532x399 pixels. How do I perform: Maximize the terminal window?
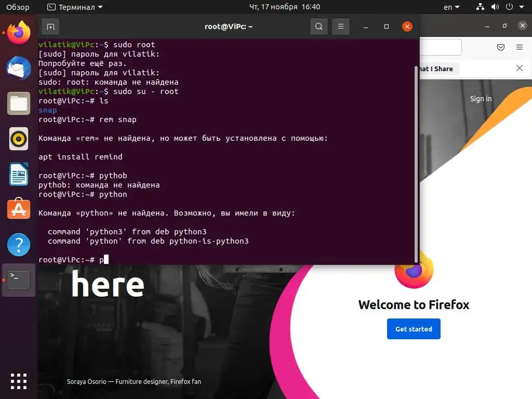(387, 26)
